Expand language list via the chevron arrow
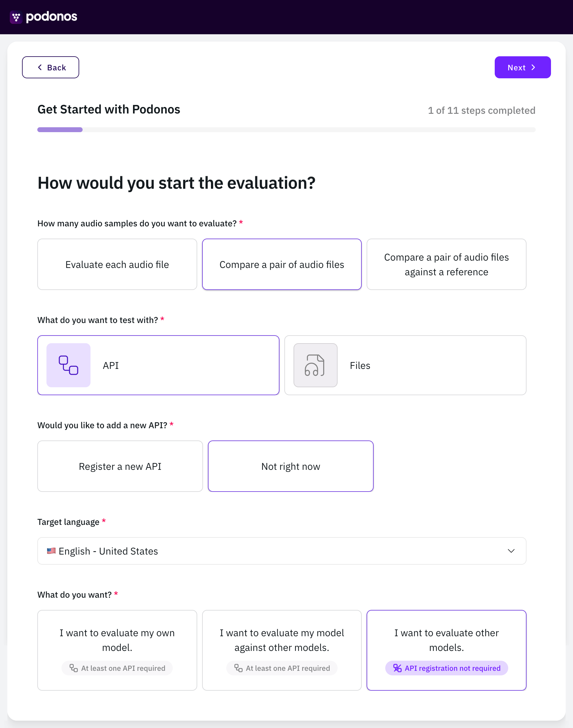 (x=511, y=551)
